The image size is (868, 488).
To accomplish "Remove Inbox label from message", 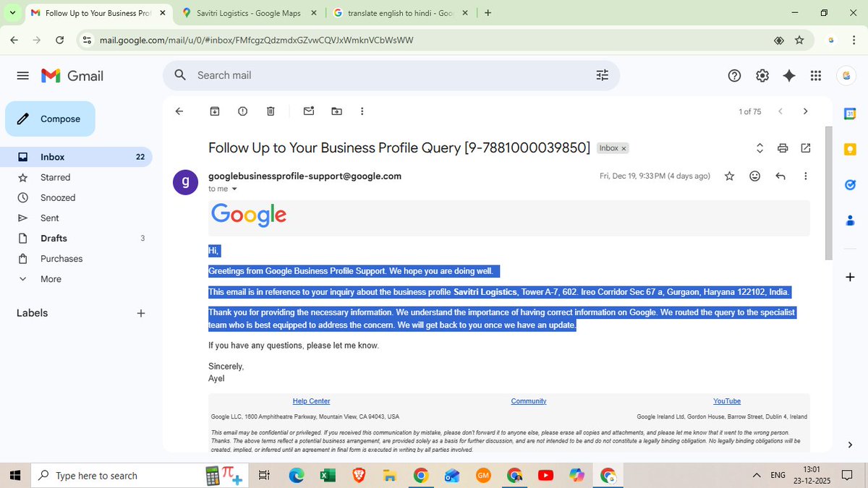I will 624,148.
